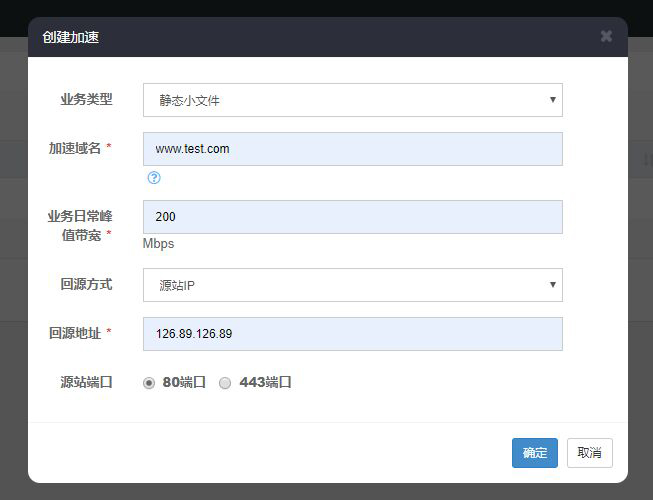The height and width of the screenshot is (500, 653).
Task: Click the 源站端口 field label
Action: coord(86,381)
